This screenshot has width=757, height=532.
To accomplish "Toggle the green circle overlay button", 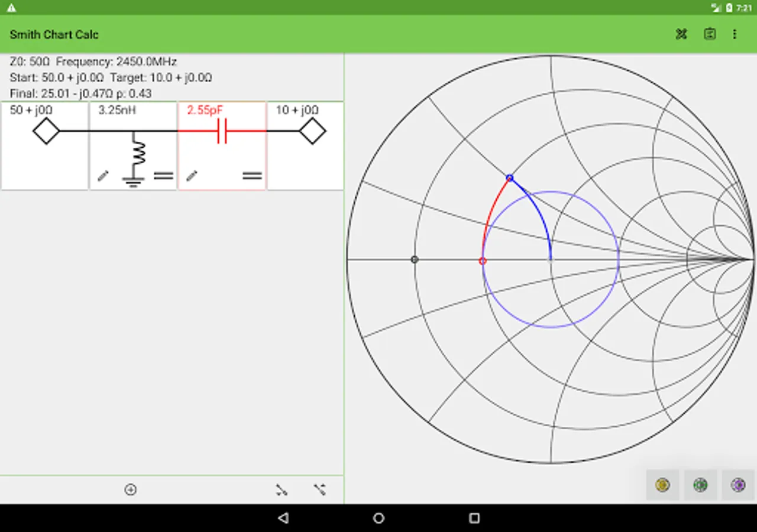I will point(700,485).
